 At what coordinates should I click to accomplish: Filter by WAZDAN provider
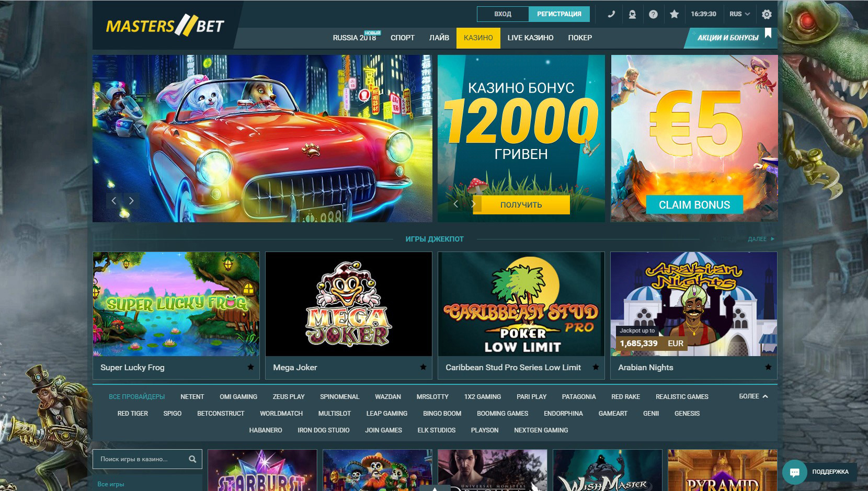tap(388, 397)
